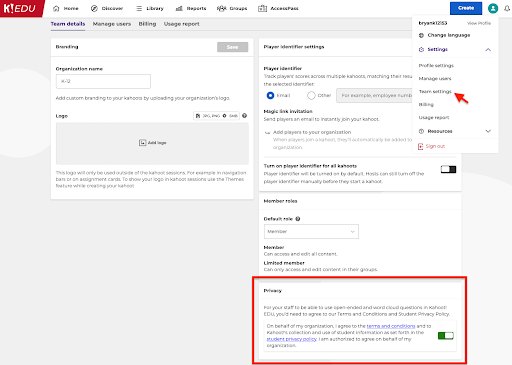Open Billing in settings menu
The height and width of the screenshot is (365, 512).
426,105
